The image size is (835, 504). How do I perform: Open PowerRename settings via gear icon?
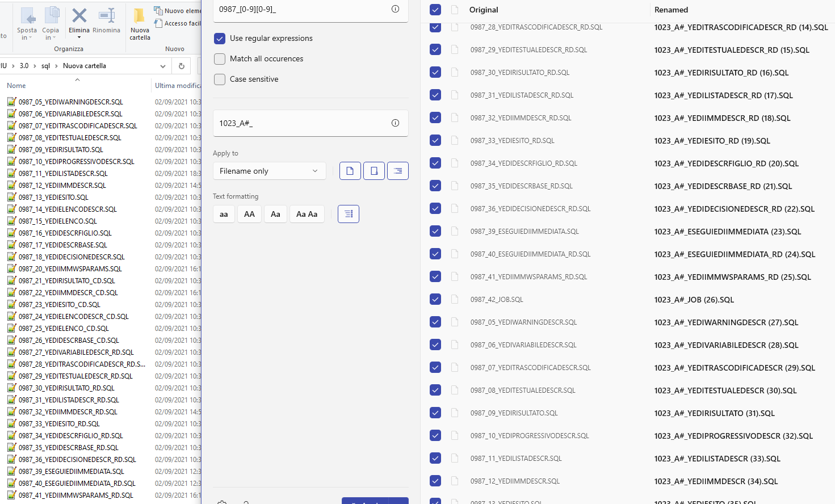(222, 501)
